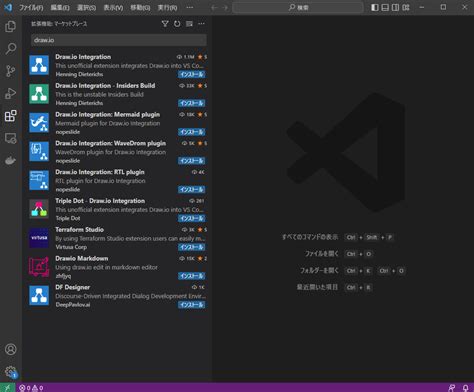
Task: Open the 実行(R) menu
Action: (x=167, y=7)
